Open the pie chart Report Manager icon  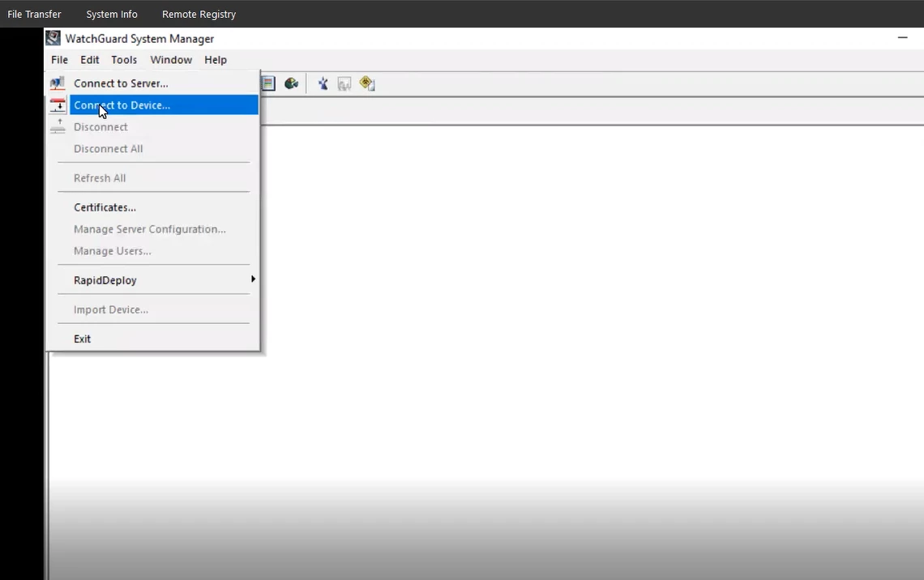coord(291,83)
